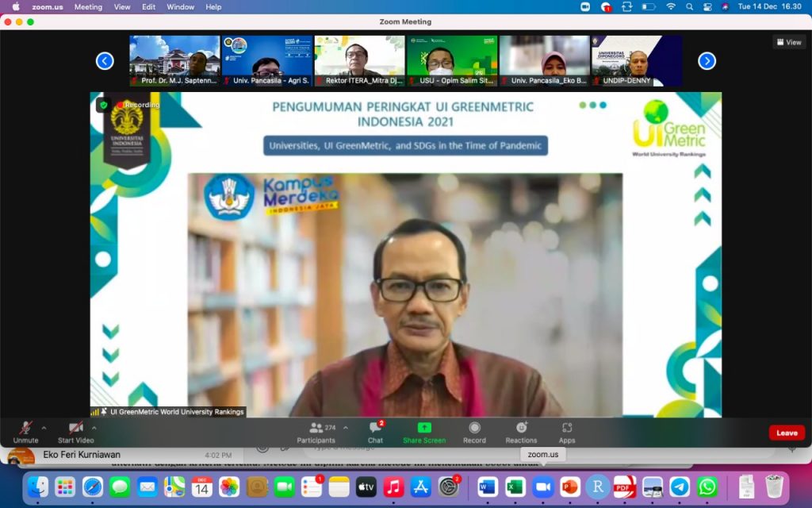Open Spotlight search in menu bar
The width and height of the screenshot is (812, 508).
689,6
